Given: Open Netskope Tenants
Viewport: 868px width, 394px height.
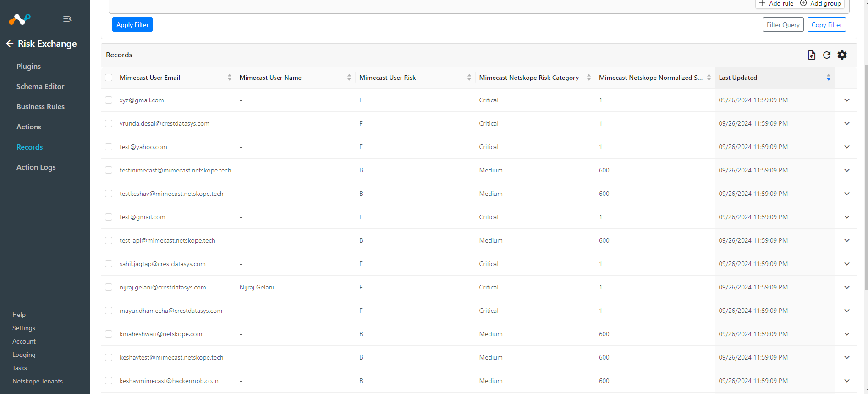Looking at the screenshot, I should point(38,381).
